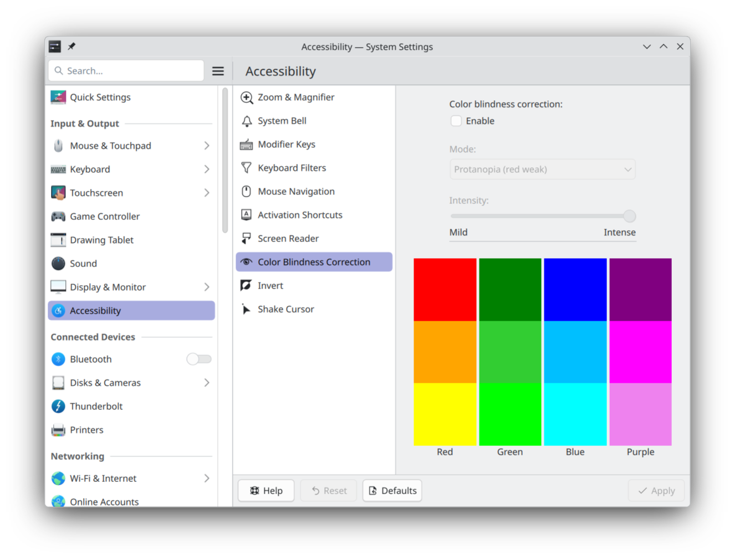735x560 pixels.
Task: Open the hamburger menu next to search
Action: click(218, 71)
